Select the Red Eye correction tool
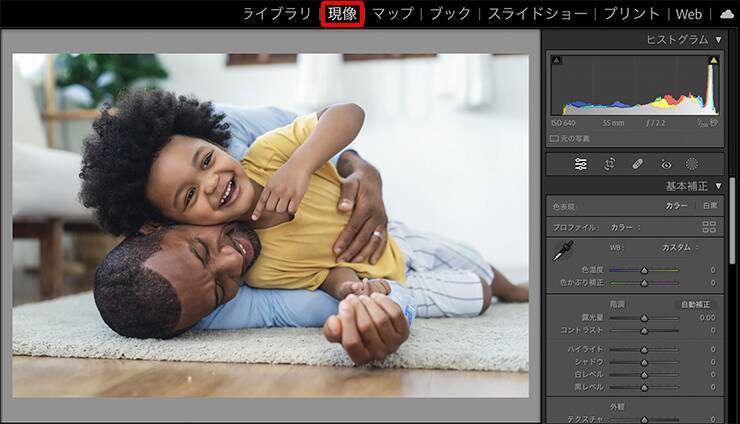This screenshot has width=740, height=424. click(666, 164)
